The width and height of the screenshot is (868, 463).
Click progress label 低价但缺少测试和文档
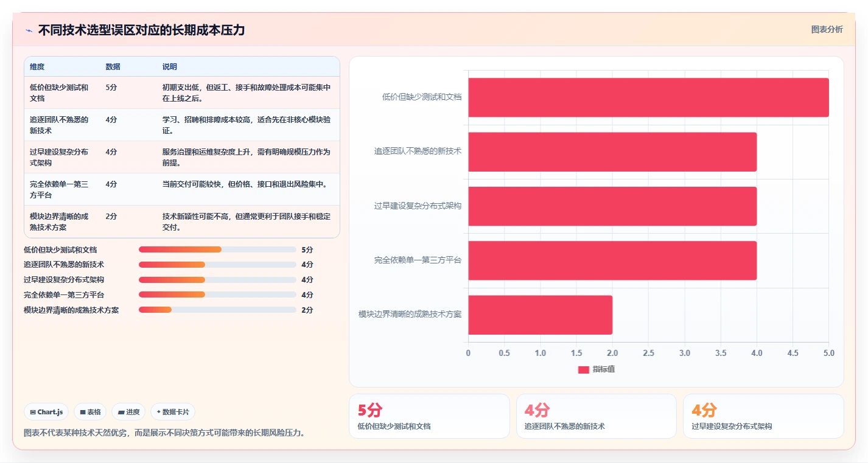pyautogui.click(x=60, y=249)
